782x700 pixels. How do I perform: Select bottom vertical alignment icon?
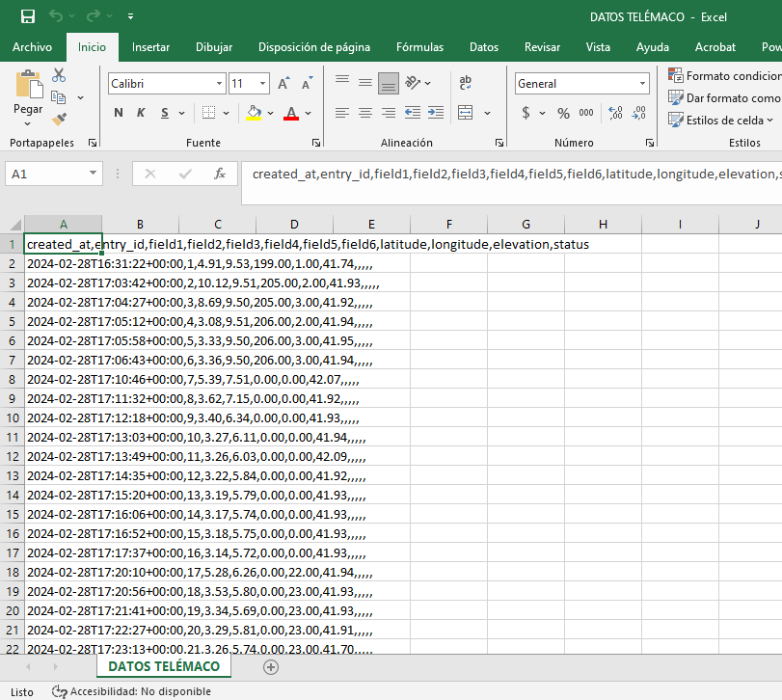(x=388, y=83)
